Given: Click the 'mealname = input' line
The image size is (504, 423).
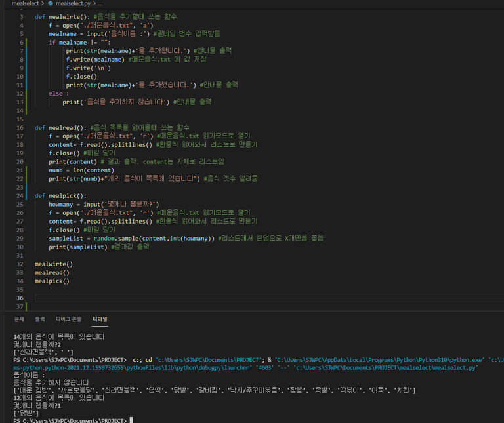Looking at the screenshot, I should 99,34.
